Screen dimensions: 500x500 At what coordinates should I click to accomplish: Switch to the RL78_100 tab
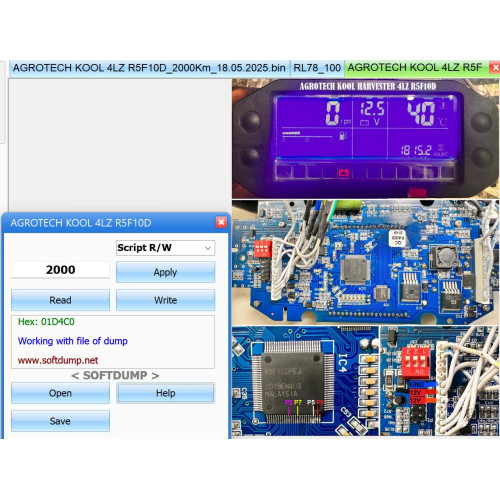pos(317,68)
